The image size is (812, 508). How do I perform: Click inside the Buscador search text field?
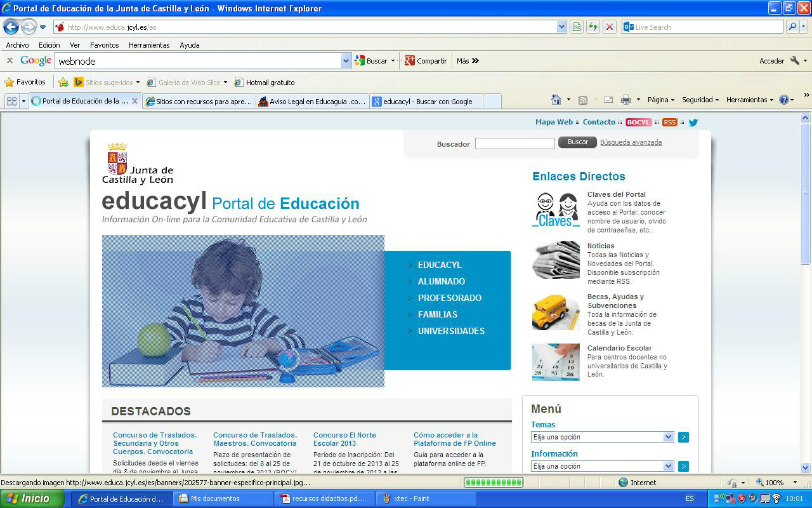pos(514,144)
